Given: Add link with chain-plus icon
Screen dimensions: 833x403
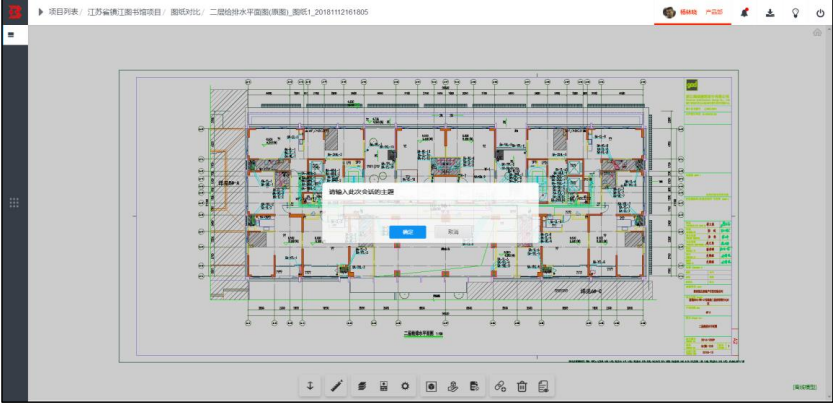Looking at the screenshot, I should tap(500, 387).
